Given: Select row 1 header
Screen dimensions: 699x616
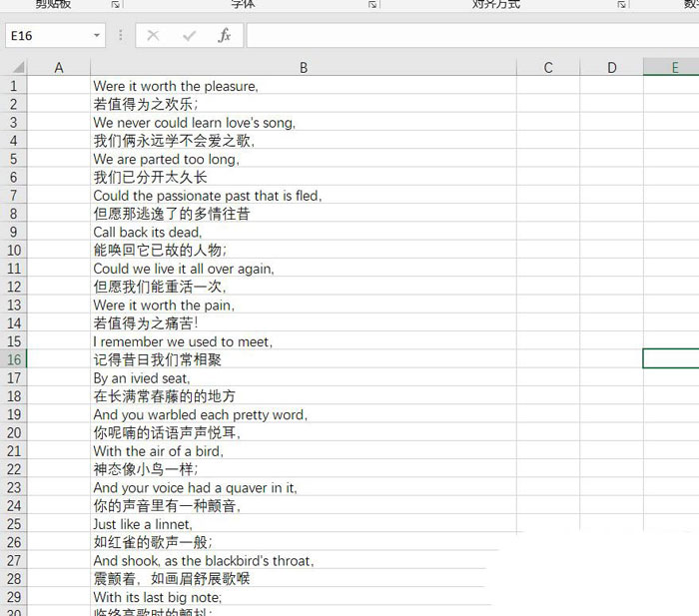Looking at the screenshot, I should coord(14,86).
